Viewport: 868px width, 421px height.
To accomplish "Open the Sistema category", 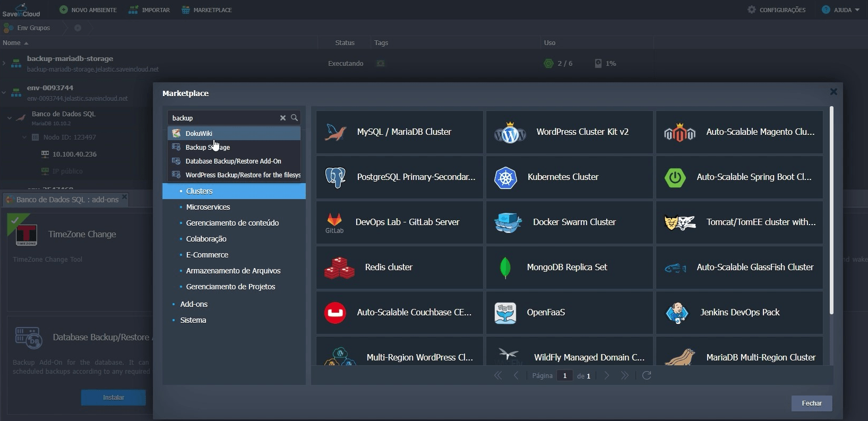I will click(193, 320).
